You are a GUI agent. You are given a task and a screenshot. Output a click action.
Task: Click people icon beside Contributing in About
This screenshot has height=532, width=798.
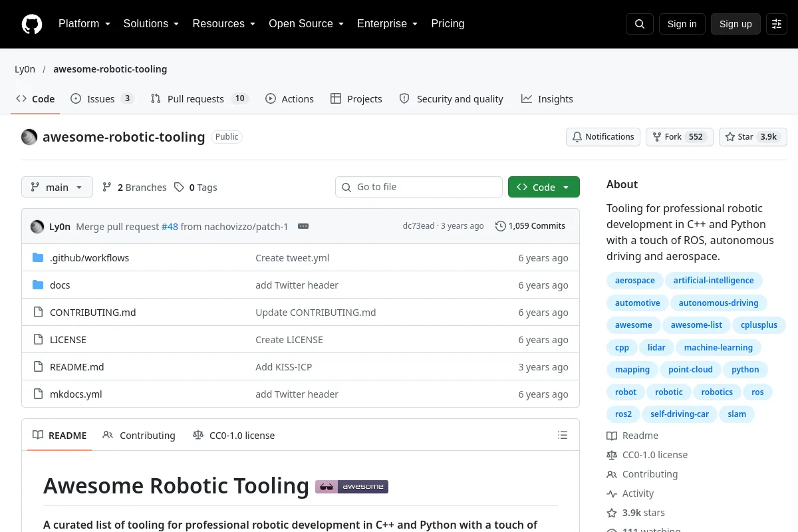coord(612,475)
